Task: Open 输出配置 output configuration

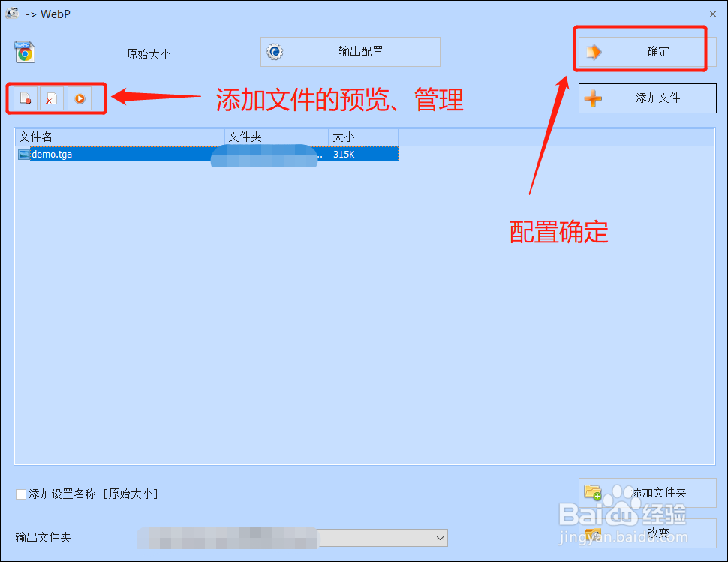Action: [x=349, y=52]
